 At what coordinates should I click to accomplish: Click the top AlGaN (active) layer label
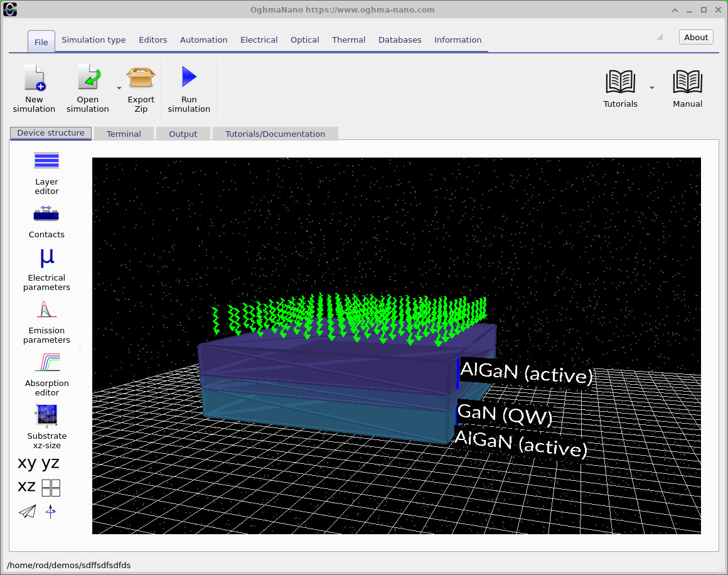point(527,372)
